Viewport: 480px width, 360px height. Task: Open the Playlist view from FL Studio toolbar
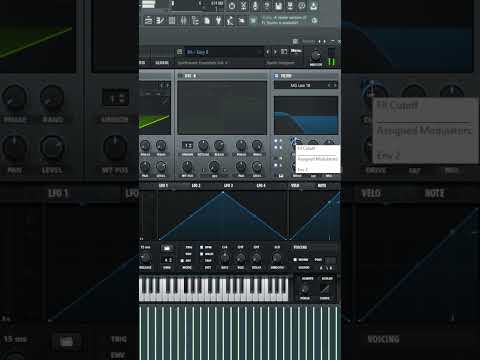coord(149,21)
